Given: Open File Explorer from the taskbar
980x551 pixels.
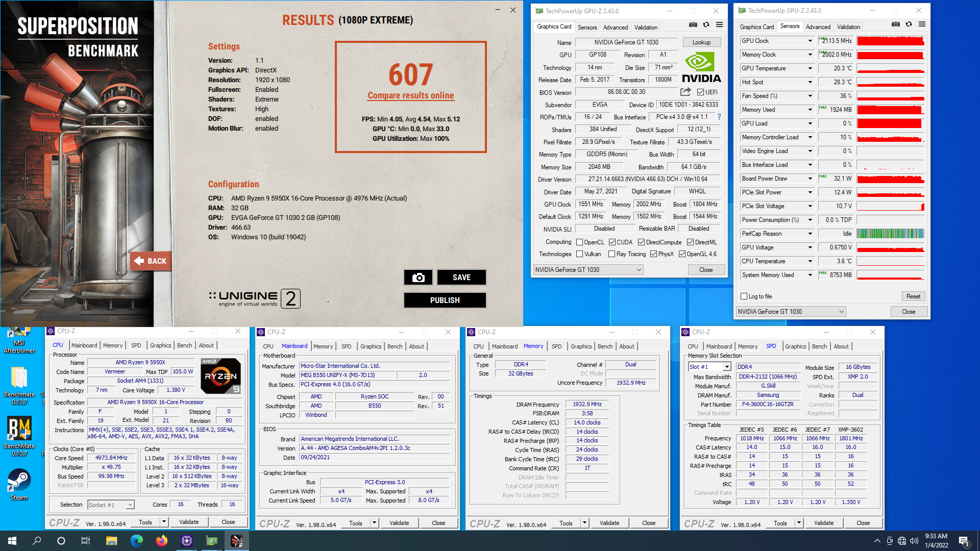Looking at the screenshot, I should (x=111, y=541).
